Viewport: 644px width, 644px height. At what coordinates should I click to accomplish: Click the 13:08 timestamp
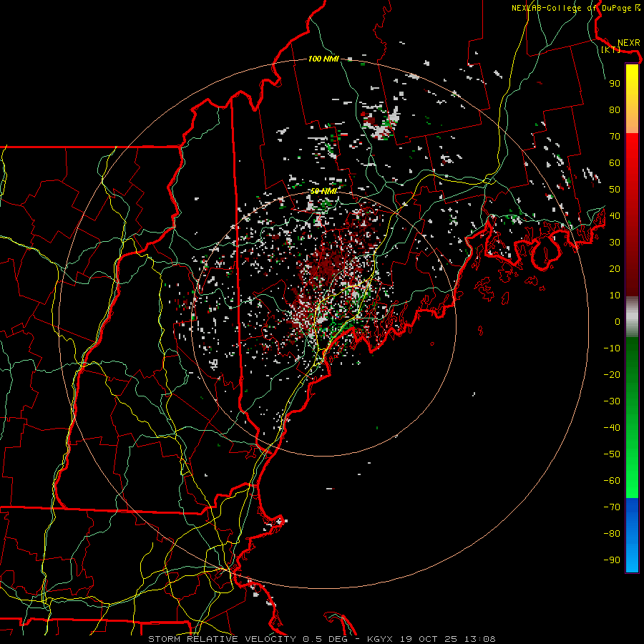click(x=480, y=639)
